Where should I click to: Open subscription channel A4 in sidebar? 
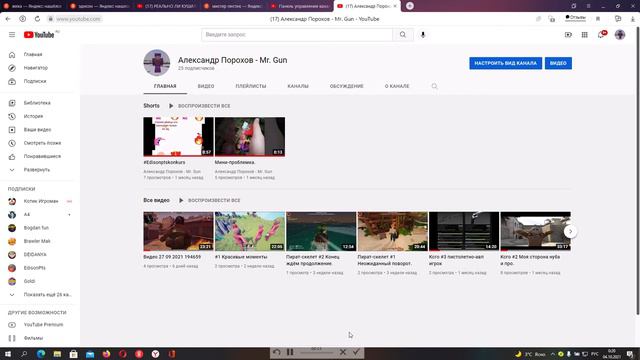pyautogui.click(x=27, y=215)
